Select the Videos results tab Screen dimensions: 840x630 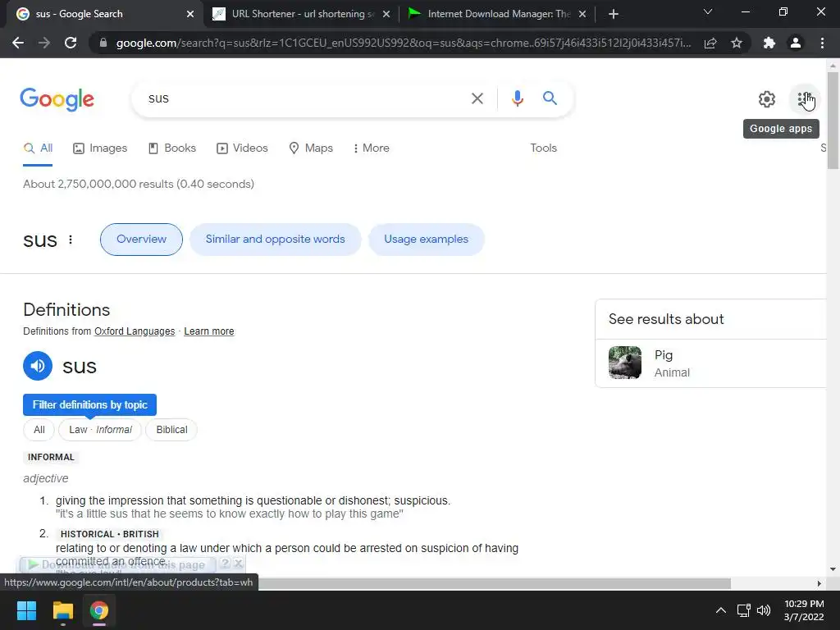[x=242, y=148]
